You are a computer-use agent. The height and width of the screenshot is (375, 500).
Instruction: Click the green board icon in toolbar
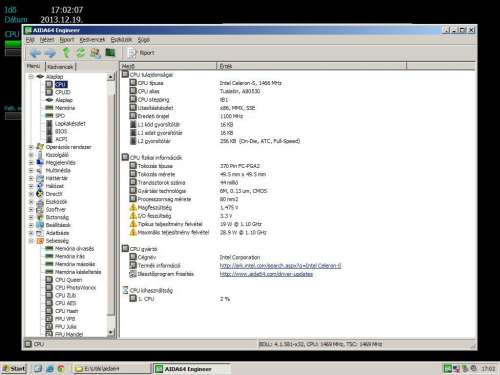[110, 52]
